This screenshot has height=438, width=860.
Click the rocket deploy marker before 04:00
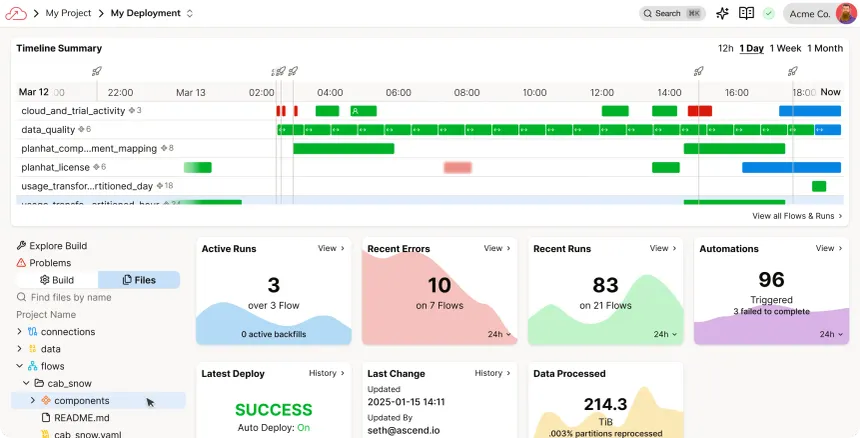point(293,71)
